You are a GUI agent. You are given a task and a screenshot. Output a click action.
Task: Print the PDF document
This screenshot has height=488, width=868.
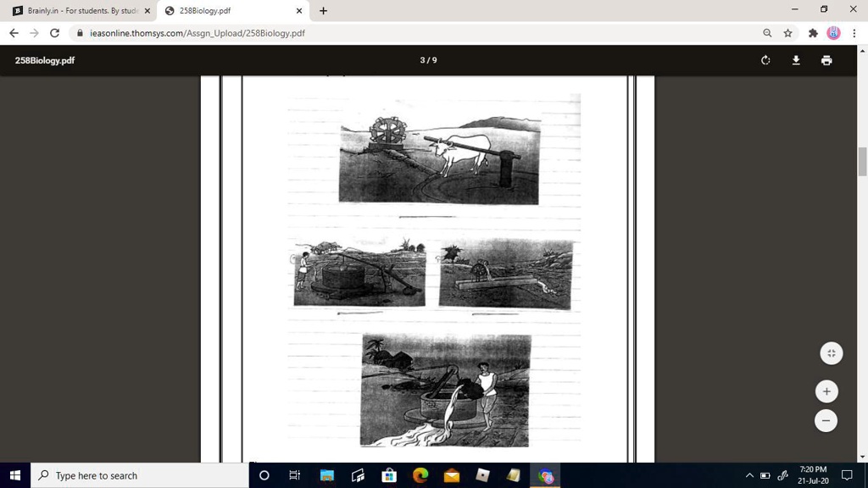(826, 60)
